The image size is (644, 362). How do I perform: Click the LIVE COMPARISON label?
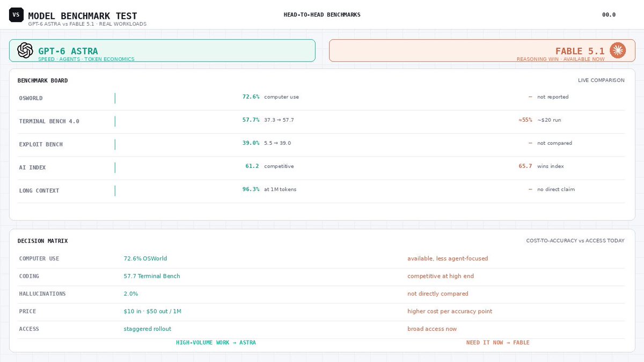tap(601, 80)
